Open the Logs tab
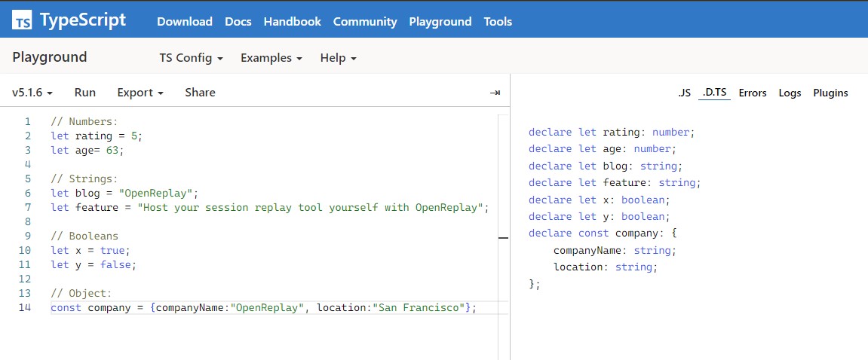This screenshot has width=868, height=360. [790, 93]
